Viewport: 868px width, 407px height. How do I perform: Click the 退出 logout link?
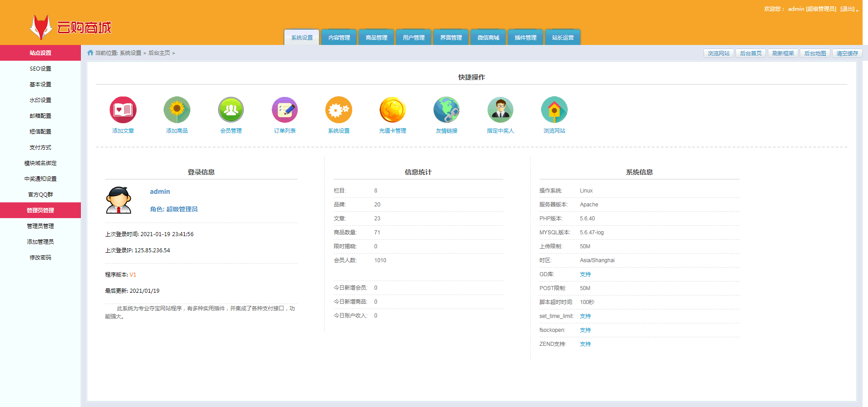point(847,9)
